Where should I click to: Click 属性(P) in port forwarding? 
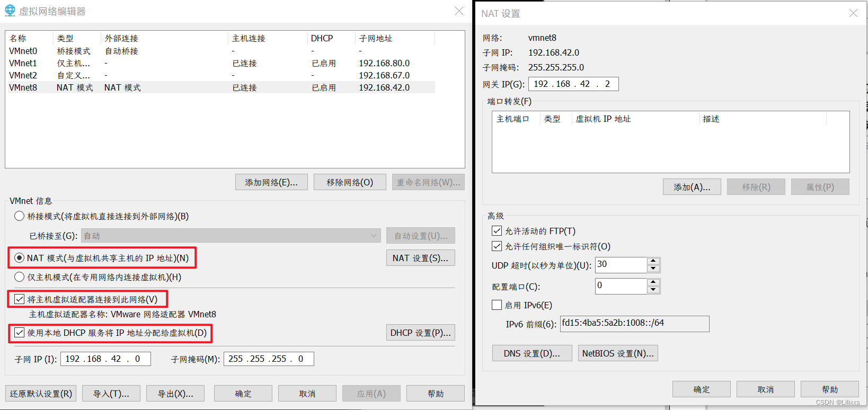(x=820, y=187)
